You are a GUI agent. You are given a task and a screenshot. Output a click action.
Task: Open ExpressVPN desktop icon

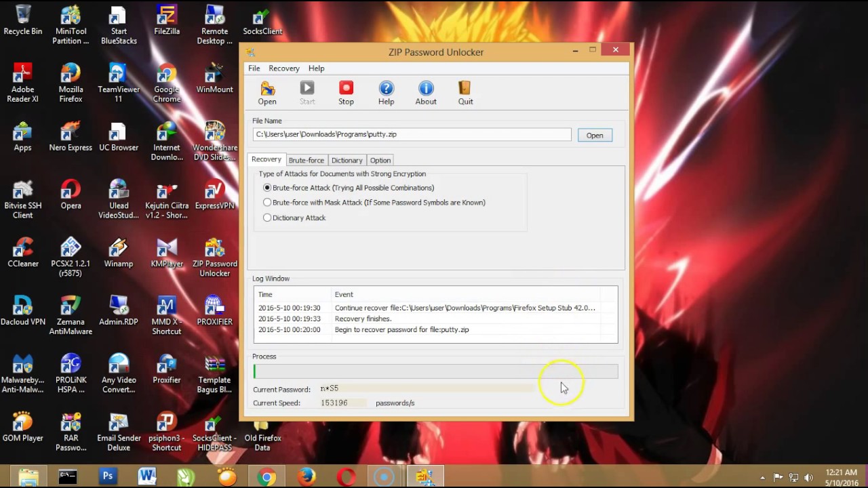[214, 195]
